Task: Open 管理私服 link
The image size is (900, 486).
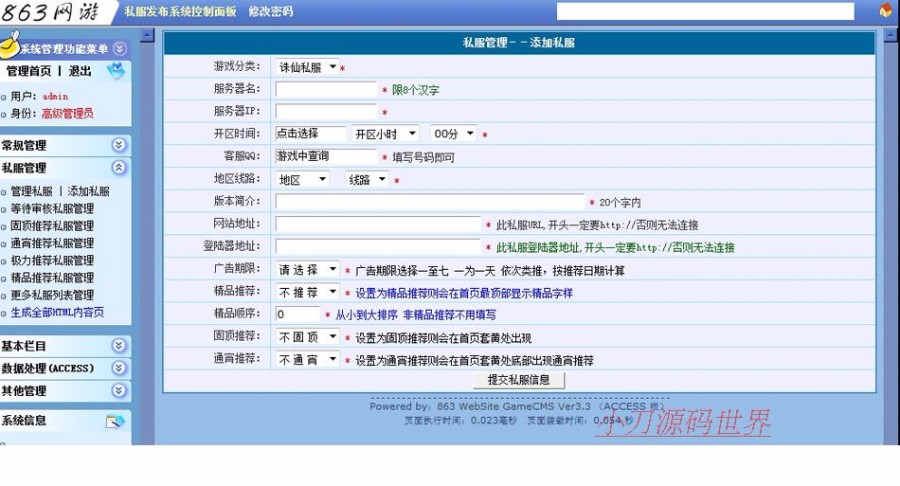Action: coord(32,191)
